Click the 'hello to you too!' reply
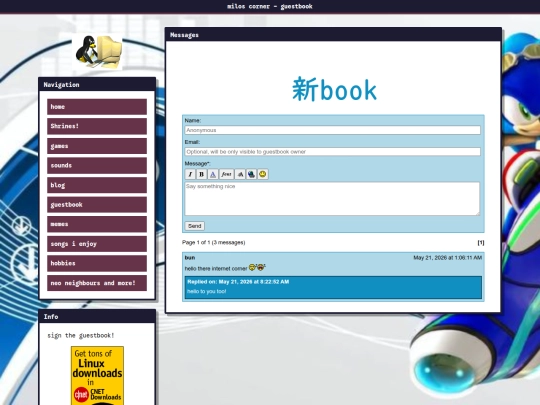Image resolution: width=540 pixels, height=405 pixels. point(207,291)
